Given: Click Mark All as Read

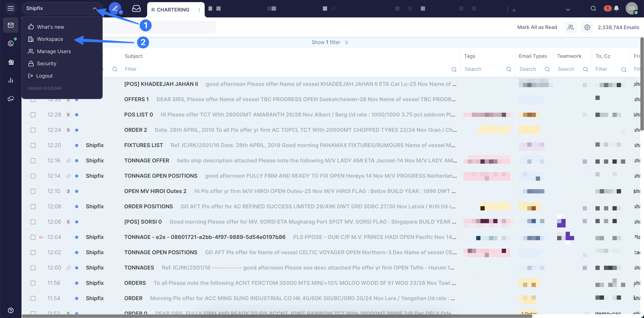Looking at the screenshot, I should [x=537, y=27].
